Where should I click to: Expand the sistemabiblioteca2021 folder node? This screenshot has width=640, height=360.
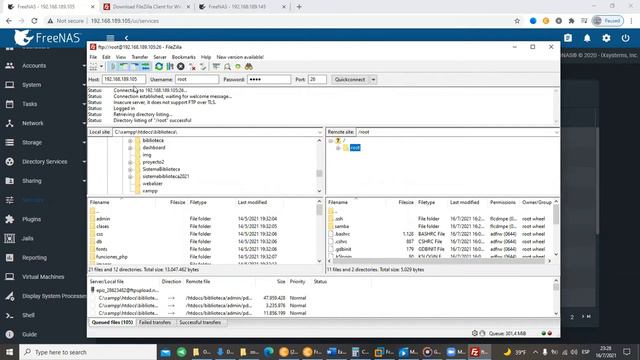click(x=130, y=177)
